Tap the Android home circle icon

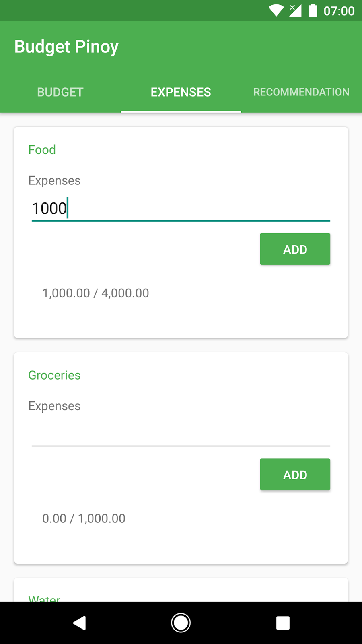click(181, 623)
